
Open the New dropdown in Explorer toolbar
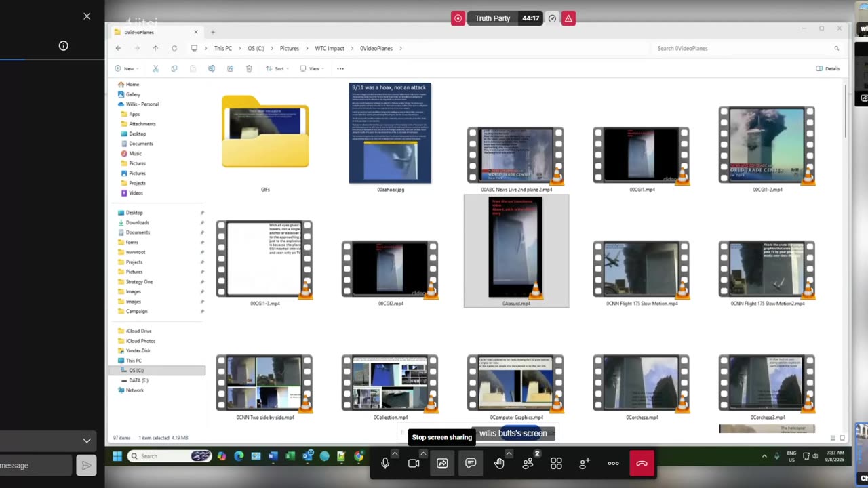(125, 68)
